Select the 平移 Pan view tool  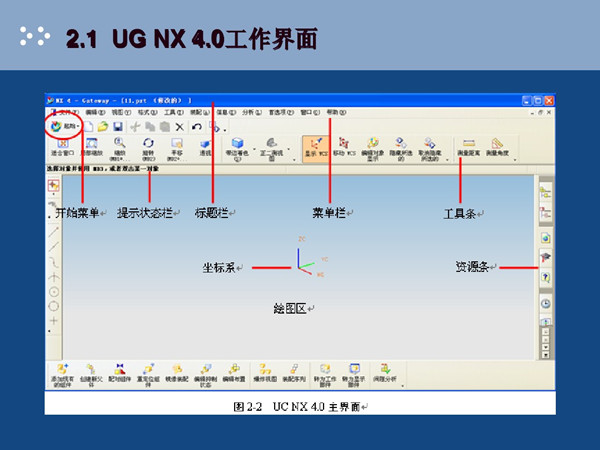coord(176,149)
